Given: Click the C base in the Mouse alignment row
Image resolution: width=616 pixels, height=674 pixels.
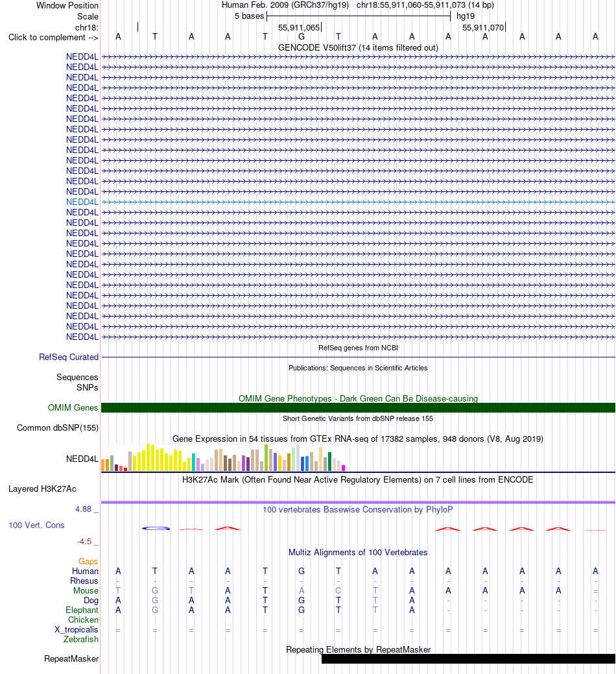Looking at the screenshot, I should click(x=338, y=590).
